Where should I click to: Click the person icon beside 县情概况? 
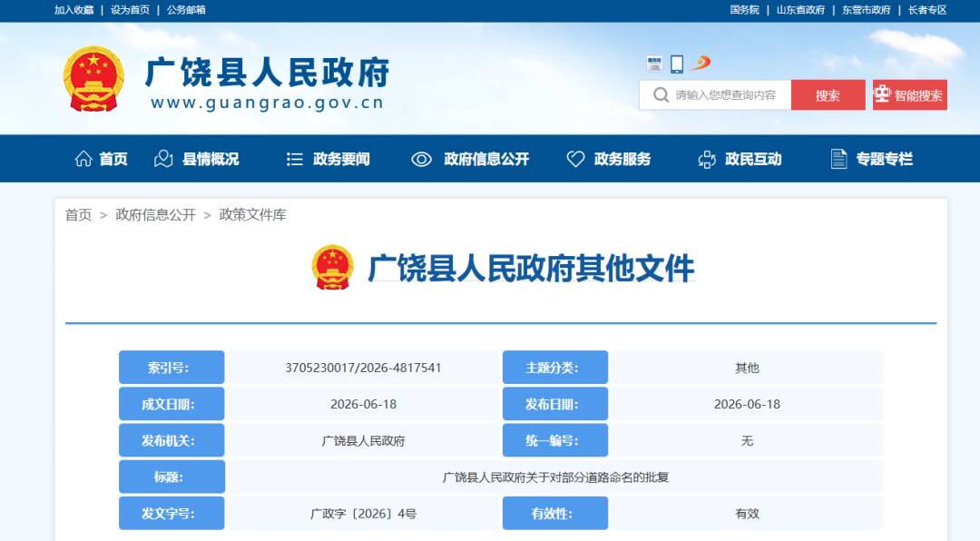163,159
